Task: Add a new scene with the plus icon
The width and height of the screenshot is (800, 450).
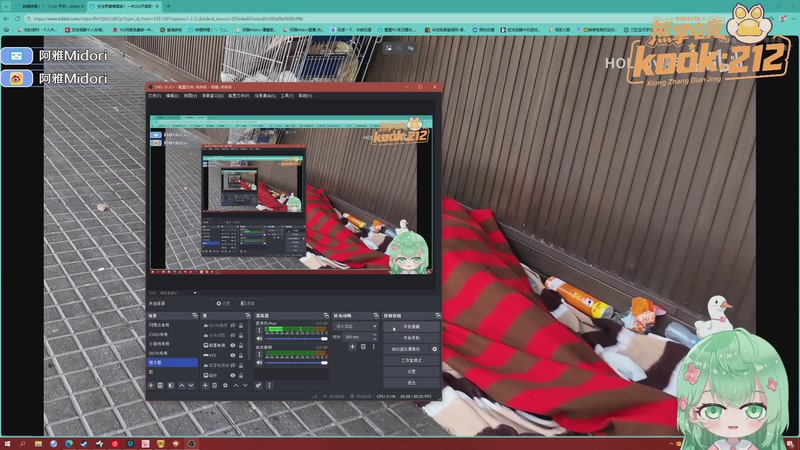Action: pos(151,385)
